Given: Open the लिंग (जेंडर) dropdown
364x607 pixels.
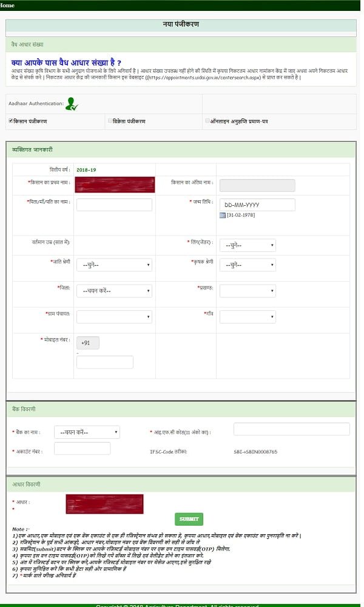Looking at the screenshot, I should tap(248, 245).
